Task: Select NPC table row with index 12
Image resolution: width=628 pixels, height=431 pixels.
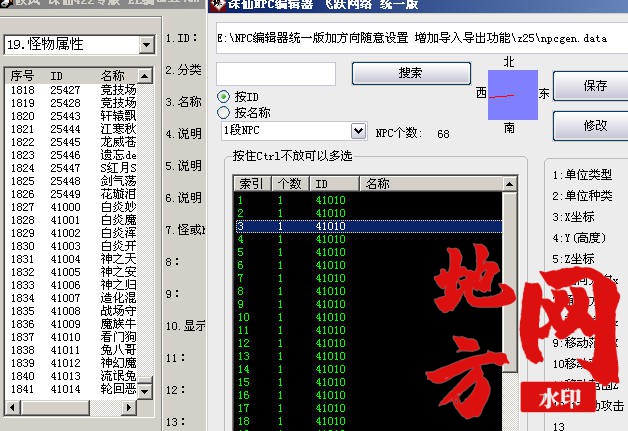Action: pyautogui.click(x=368, y=343)
